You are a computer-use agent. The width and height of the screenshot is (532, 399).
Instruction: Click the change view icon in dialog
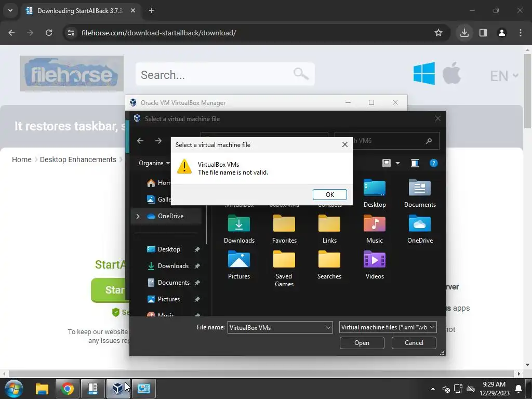coord(386,163)
